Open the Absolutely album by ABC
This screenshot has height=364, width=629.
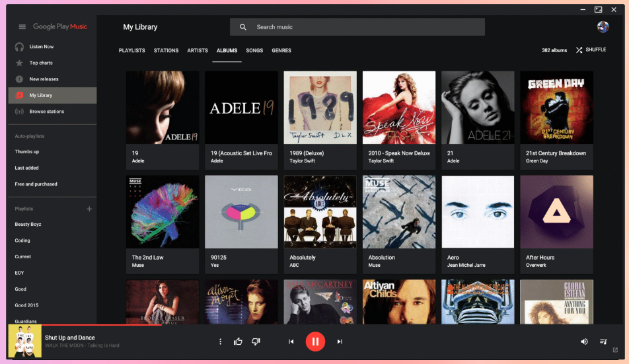pyautogui.click(x=320, y=211)
